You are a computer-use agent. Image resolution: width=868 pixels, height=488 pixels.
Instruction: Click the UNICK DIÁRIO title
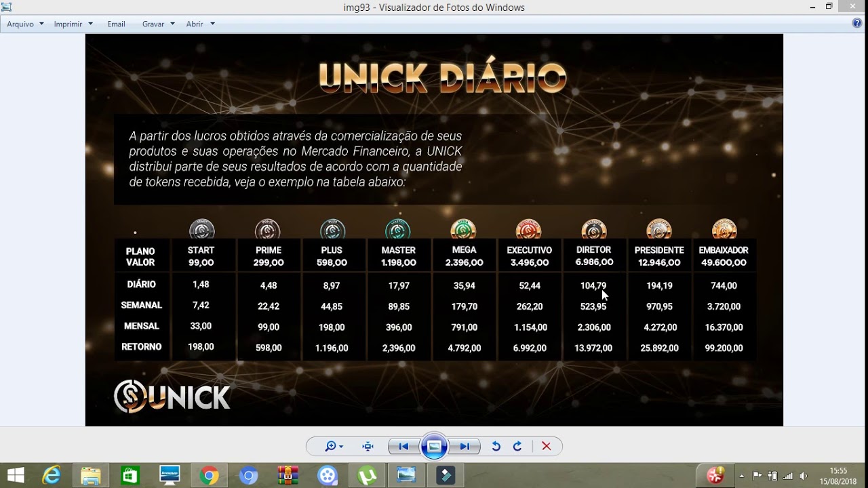tap(442, 77)
